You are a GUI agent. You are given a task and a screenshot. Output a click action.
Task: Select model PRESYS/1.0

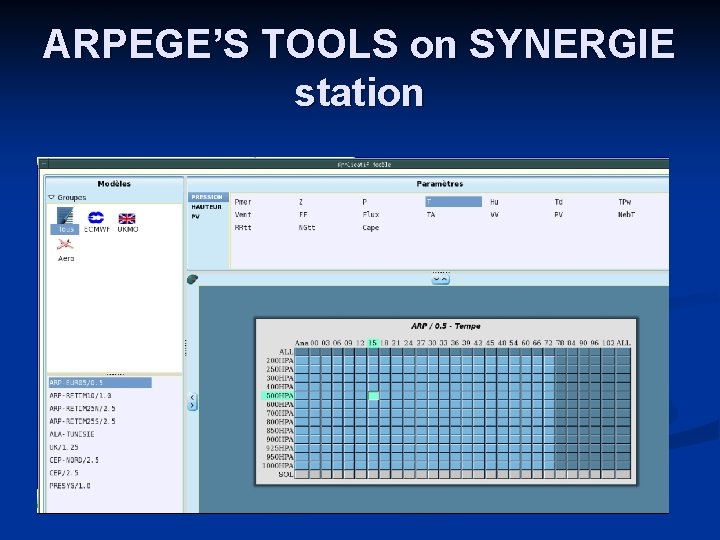(70, 485)
